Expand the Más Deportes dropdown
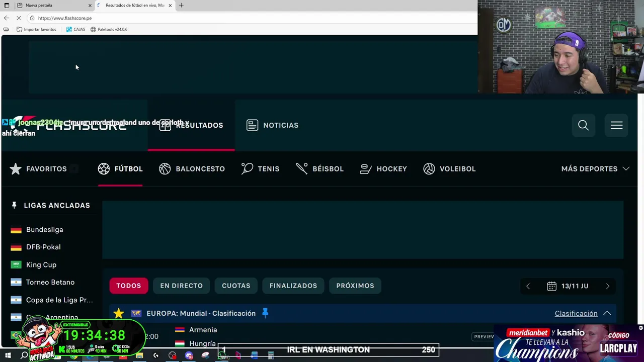The width and height of the screenshot is (644, 362). [595, 169]
